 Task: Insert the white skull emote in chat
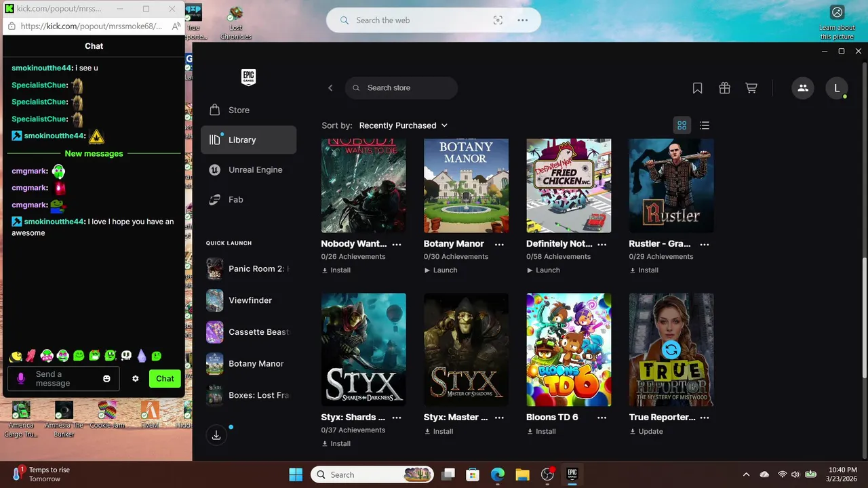point(126,356)
